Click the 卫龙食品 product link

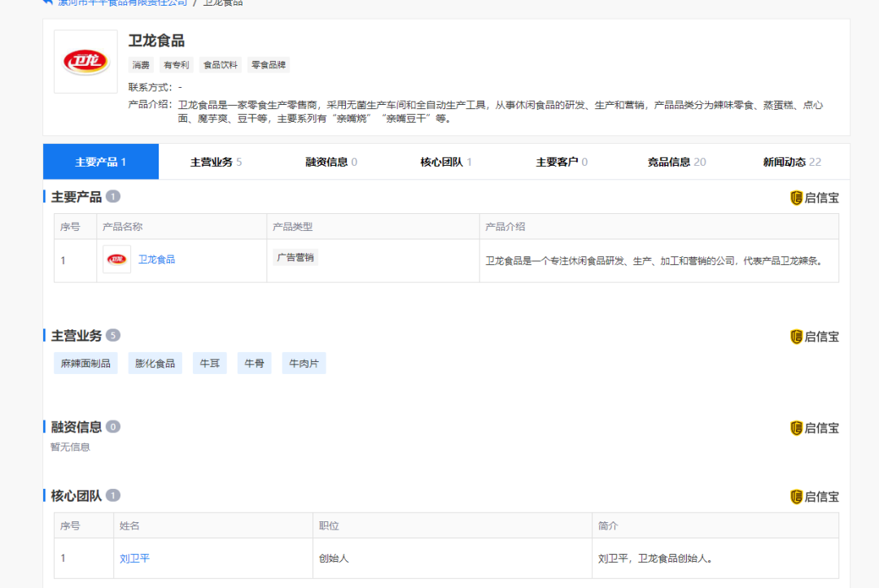pyautogui.click(x=156, y=259)
